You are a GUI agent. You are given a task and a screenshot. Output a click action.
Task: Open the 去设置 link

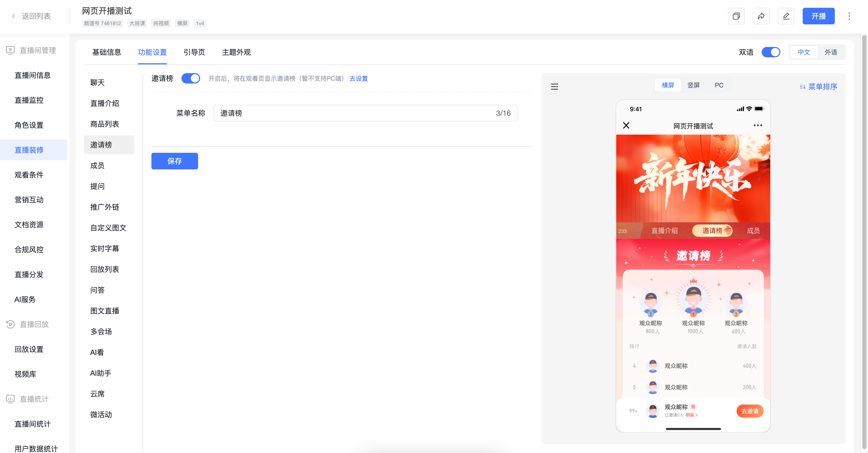tap(359, 79)
